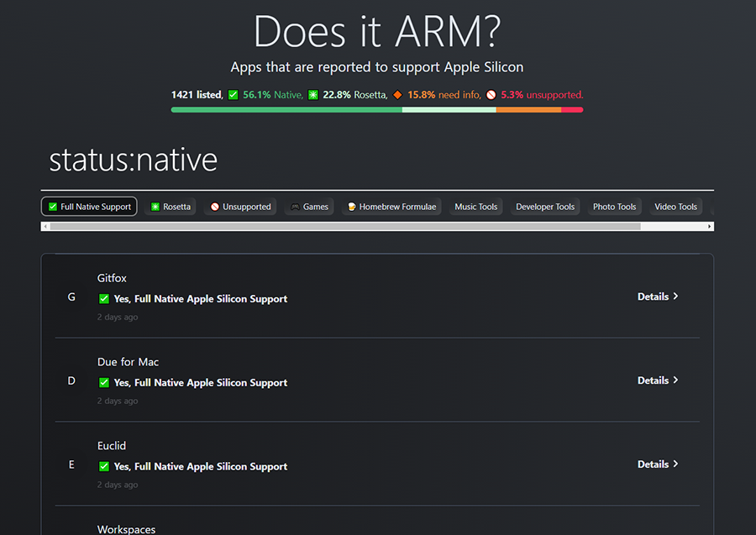Toggle the Games filter chip
This screenshot has width=756, height=535.
click(x=309, y=207)
